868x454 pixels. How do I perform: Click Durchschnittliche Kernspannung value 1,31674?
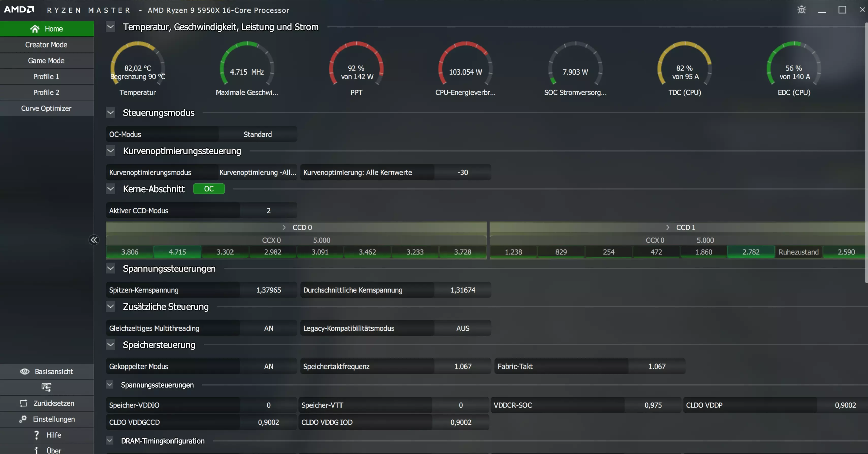click(x=463, y=290)
